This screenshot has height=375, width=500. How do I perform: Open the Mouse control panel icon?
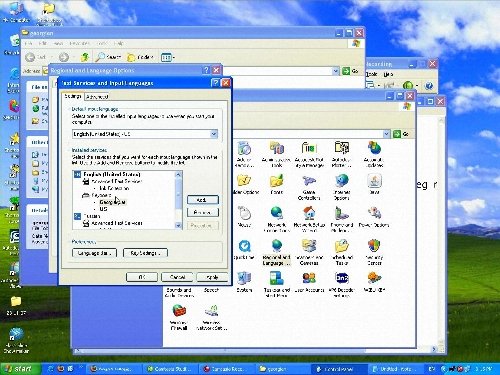coord(244,216)
